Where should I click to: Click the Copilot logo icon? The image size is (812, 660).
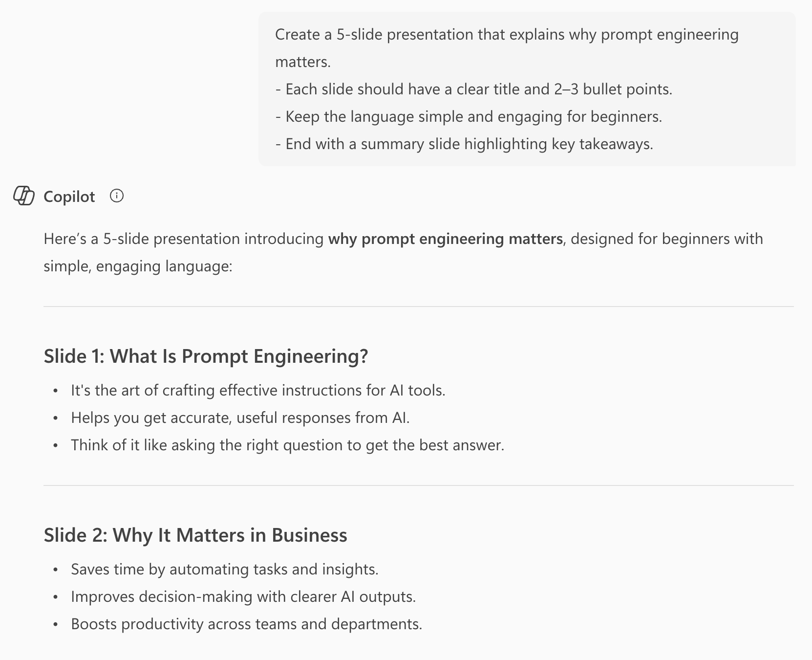point(23,196)
